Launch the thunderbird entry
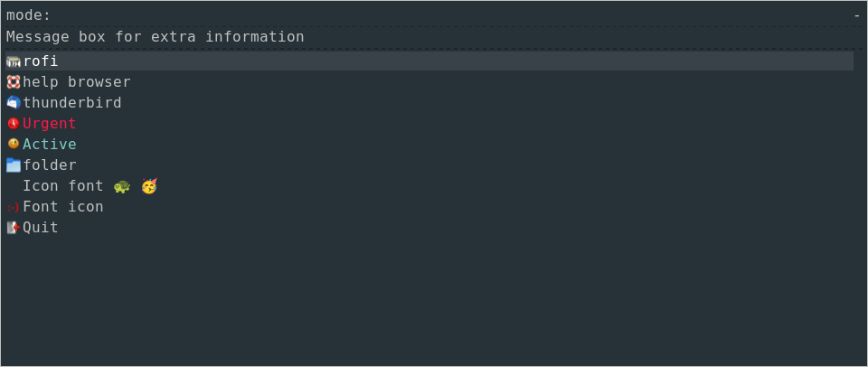This screenshot has height=367, width=868. (x=72, y=103)
